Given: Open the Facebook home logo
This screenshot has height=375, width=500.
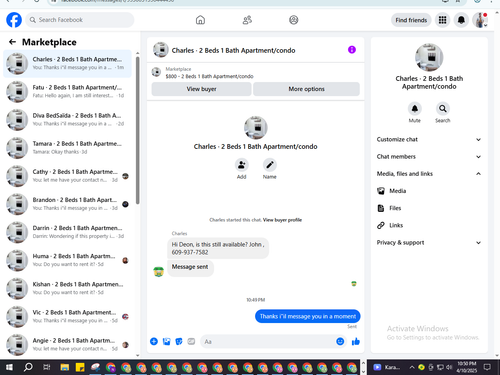Looking at the screenshot, I should 14,20.
